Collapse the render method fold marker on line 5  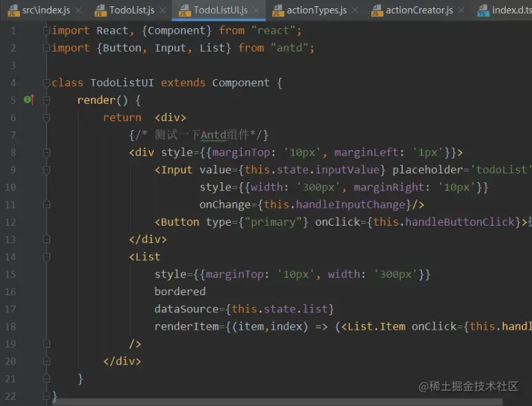coord(47,100)
